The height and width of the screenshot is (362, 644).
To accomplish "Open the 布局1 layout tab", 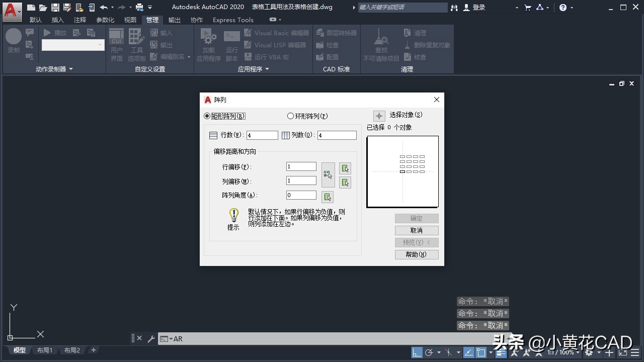I will pos(45,350).
